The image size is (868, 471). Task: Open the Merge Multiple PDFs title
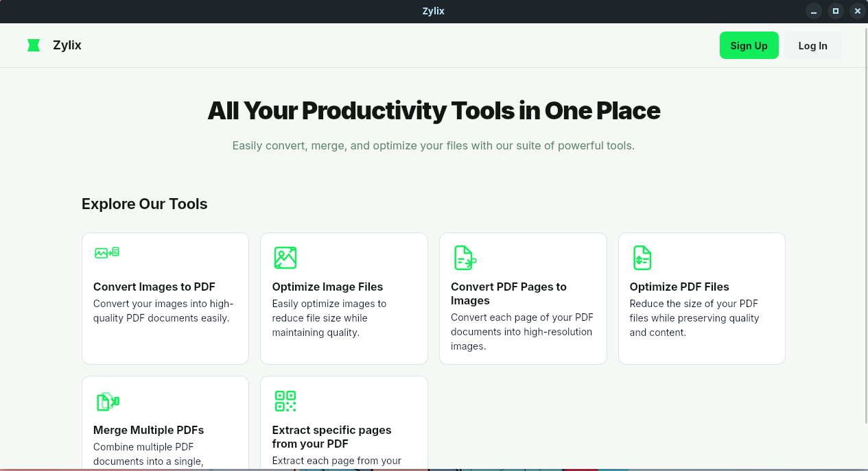(x=148, y=430)
